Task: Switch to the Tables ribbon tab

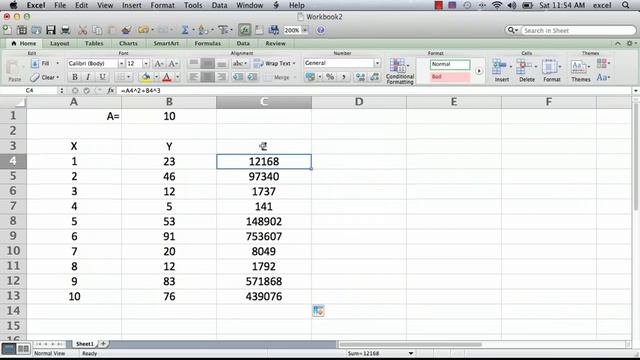Action: tap(94, 43)
